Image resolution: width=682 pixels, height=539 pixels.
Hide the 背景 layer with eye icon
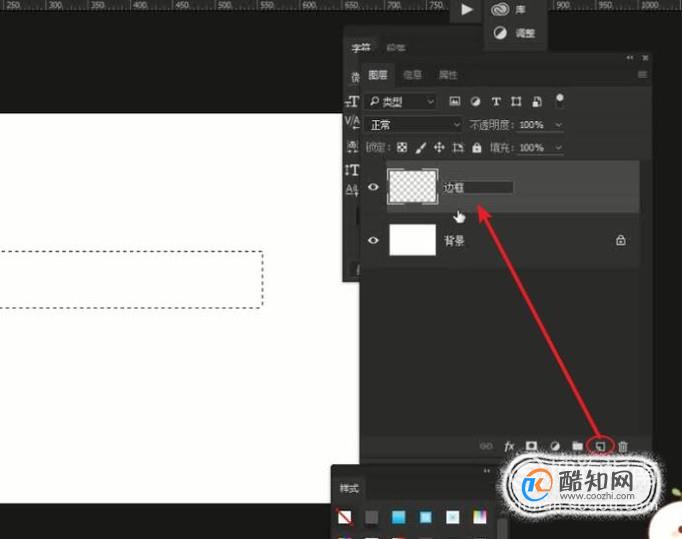[373, 240]
